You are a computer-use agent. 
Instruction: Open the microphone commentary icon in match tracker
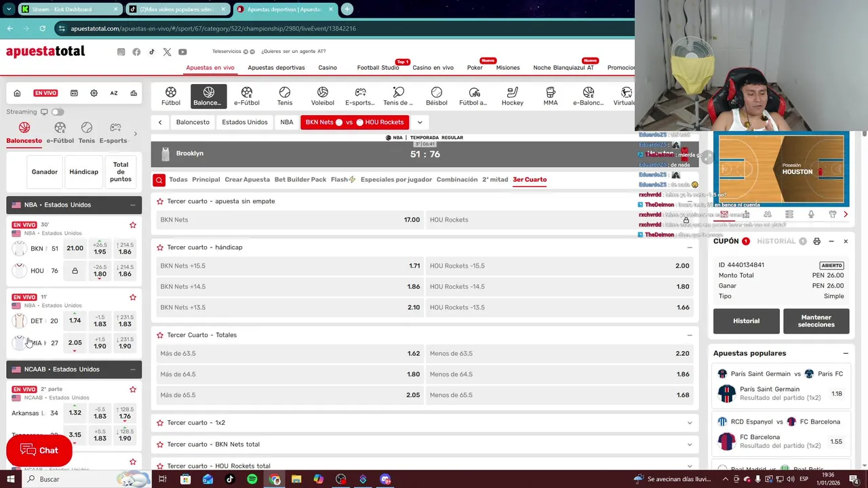(x=810, y=214)
